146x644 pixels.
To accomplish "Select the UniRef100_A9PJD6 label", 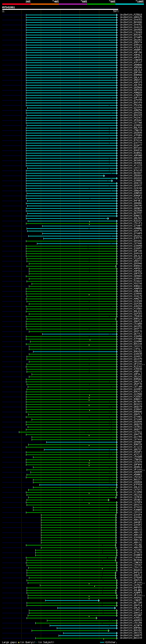I will (x=131, y=53).
